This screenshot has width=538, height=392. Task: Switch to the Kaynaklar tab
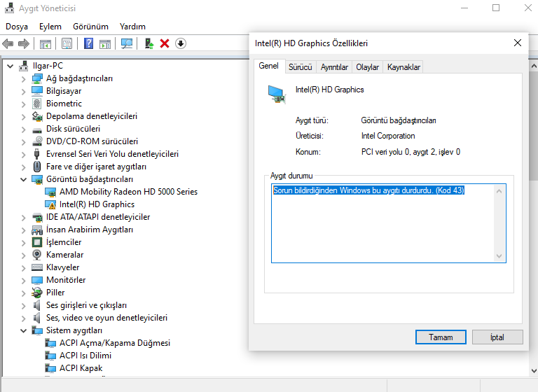(403, 67)
